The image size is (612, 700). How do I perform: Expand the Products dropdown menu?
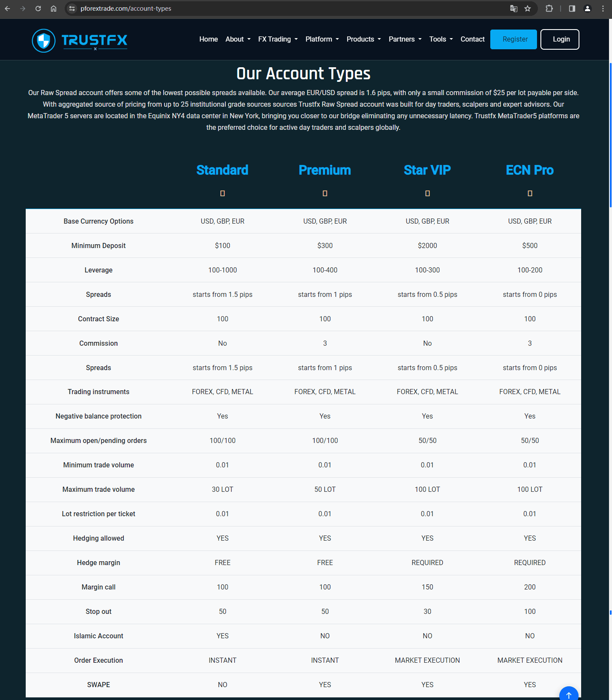(364, 39)
